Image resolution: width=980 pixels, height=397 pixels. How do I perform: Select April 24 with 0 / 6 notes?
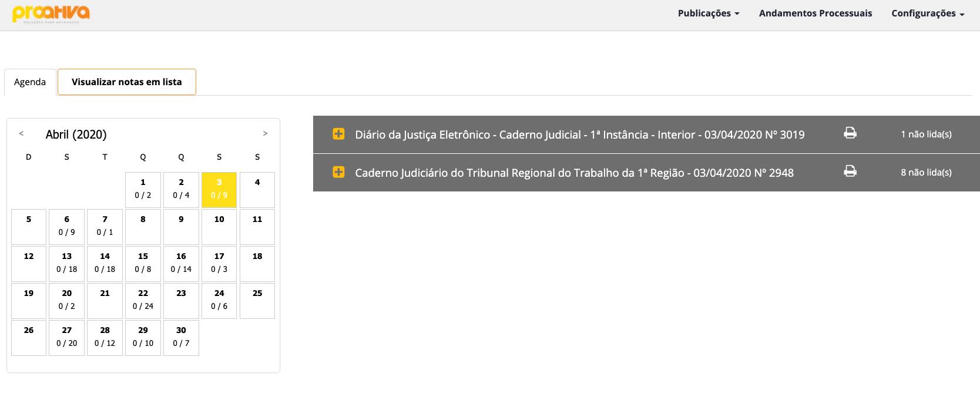219,301
